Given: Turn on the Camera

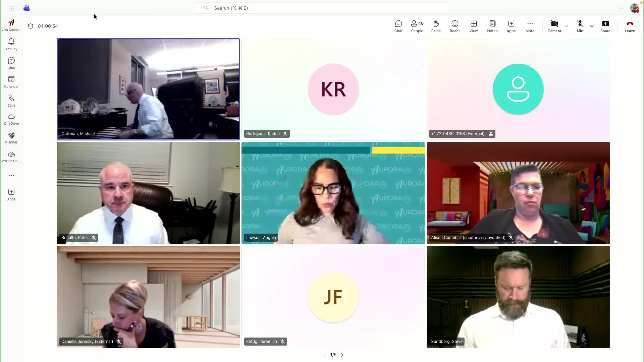Looking at the screenshot, I should pyautogui.click(x=554, y=26).
